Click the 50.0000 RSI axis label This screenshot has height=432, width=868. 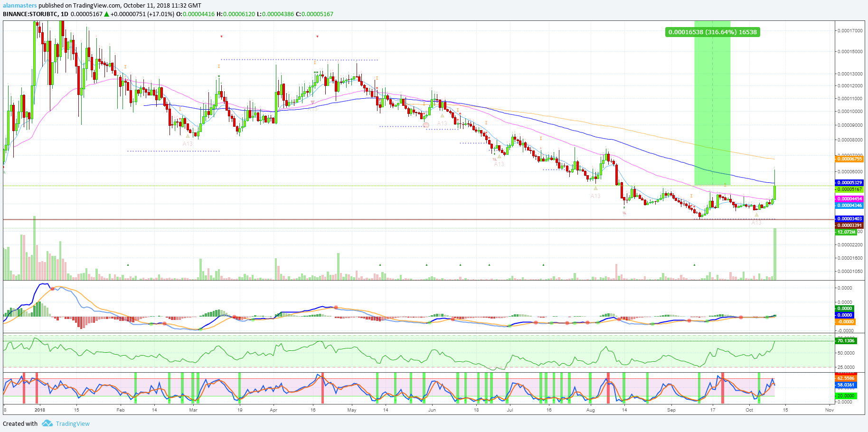coord(846,353)
